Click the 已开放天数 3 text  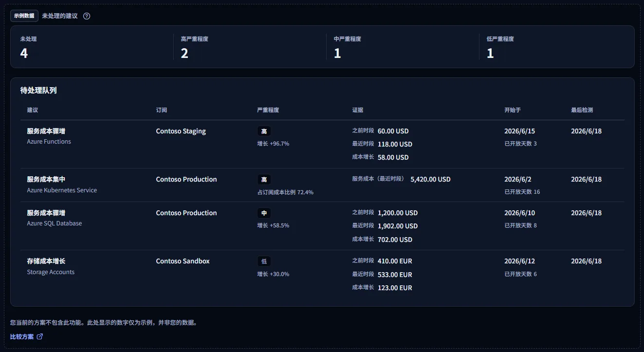point(521,144)
